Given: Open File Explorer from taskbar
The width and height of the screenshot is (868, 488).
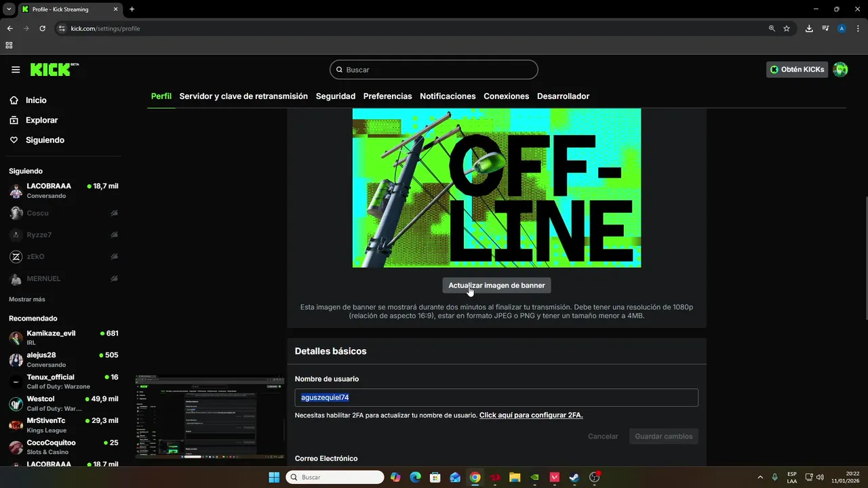Looking at the screenshot, I should (515, 477).
